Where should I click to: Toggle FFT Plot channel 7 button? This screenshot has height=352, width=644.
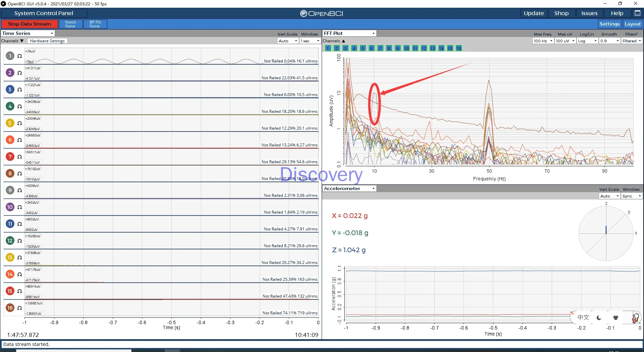coord(380,48)
